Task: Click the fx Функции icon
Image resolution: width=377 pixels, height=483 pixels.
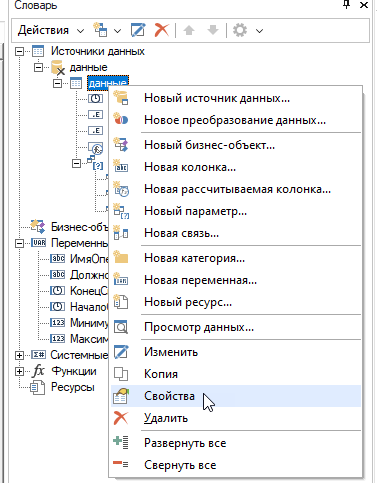Action: pyautogui.click(x=39, y=371)
